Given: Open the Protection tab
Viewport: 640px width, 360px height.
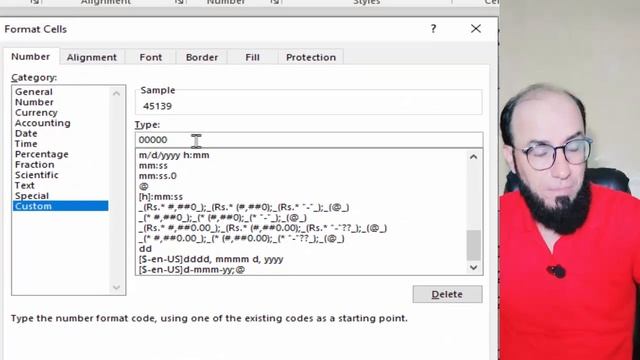Looking at the screenshot, I should [x=311, y=57].
